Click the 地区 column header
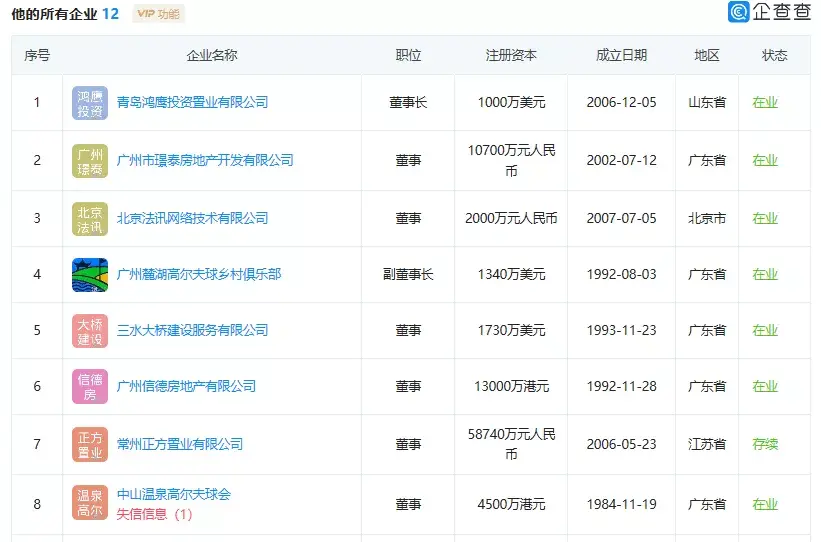The height and width of the screenshot is (542, 821). 707,55
